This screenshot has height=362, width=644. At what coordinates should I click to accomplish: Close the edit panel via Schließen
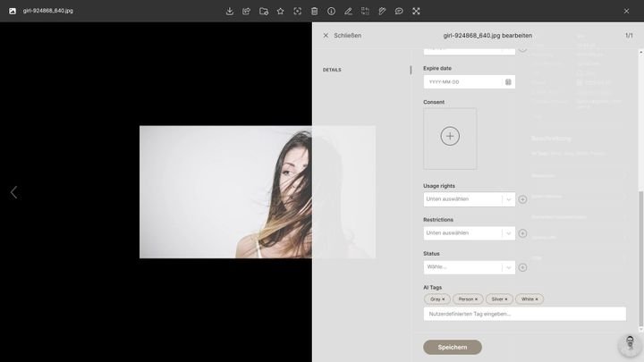pos(342,36)
